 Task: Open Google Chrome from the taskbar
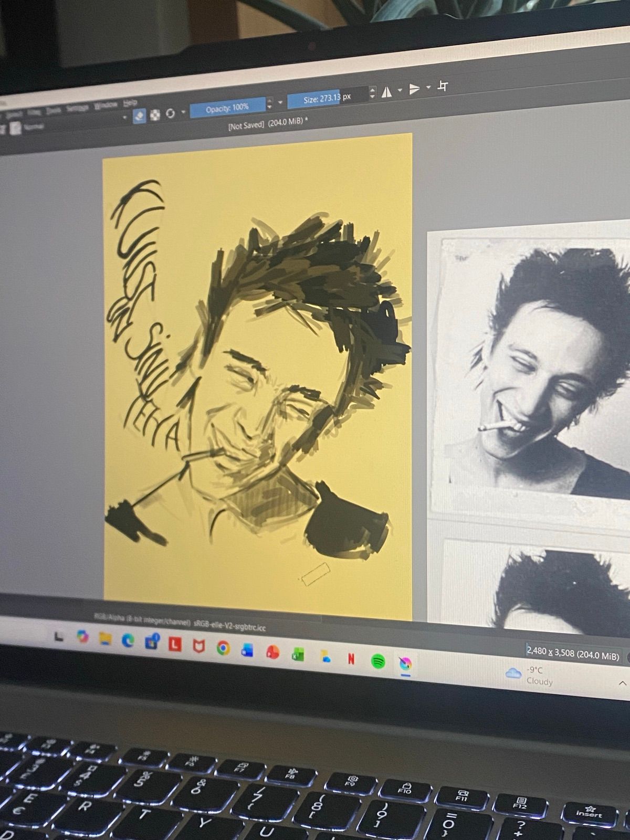(223, 649)
